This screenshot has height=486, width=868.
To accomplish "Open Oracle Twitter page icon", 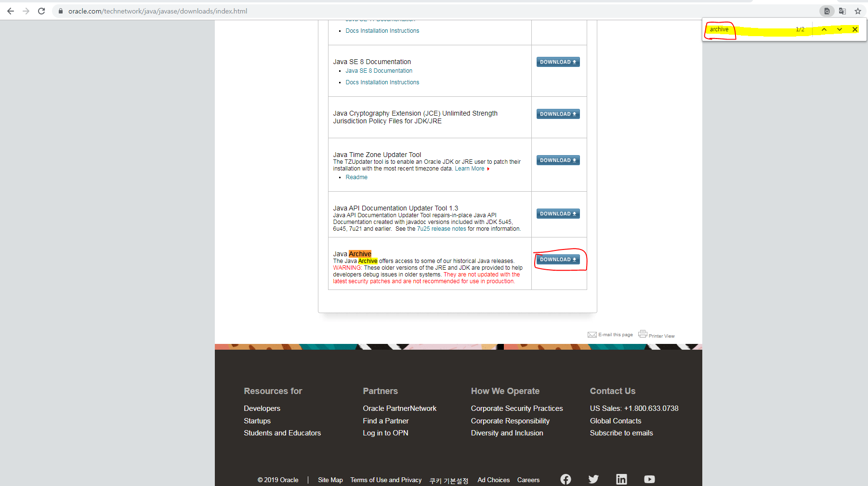I will [x=593, y=479].
